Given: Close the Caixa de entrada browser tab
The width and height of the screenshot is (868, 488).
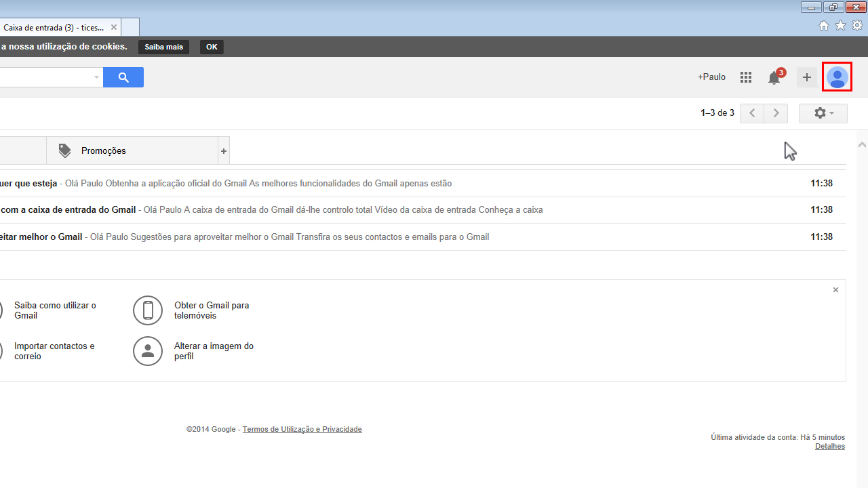Looking at the screenshot, I should coord(114,28).
